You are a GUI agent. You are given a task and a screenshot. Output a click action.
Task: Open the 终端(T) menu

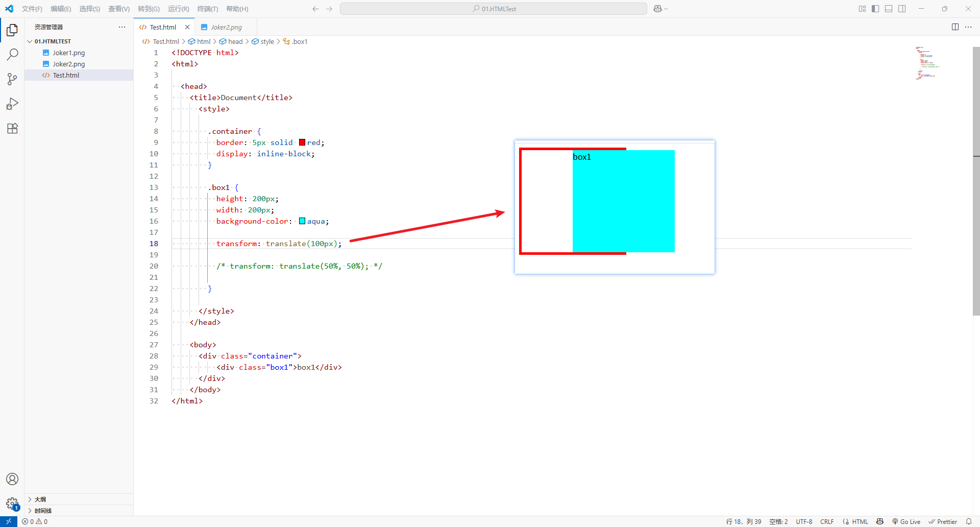[208, 9]
